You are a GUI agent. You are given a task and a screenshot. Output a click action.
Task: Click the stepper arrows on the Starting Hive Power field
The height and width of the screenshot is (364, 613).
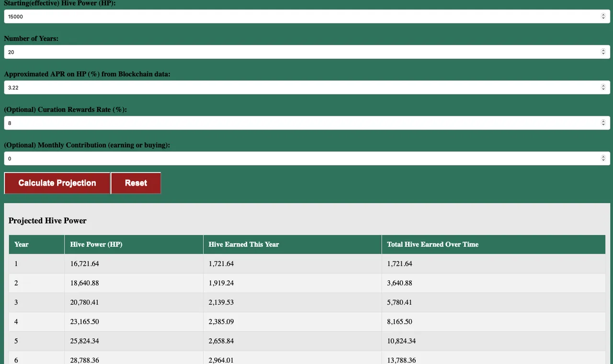603,16
